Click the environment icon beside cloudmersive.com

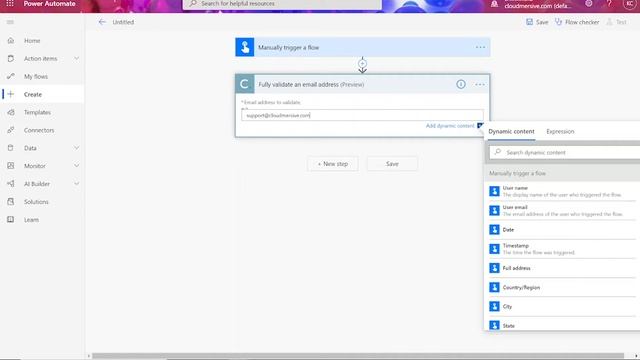pos(494,4)
